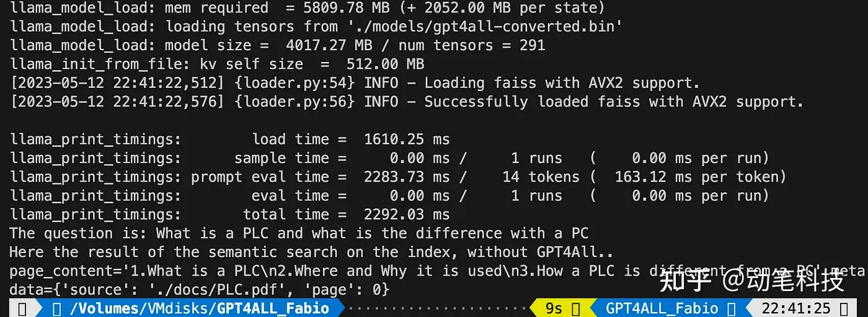Click the folder glyph before /Volumes path
Image resolution: width=868 pixels, height=317 pixels.
pos(57,308)
